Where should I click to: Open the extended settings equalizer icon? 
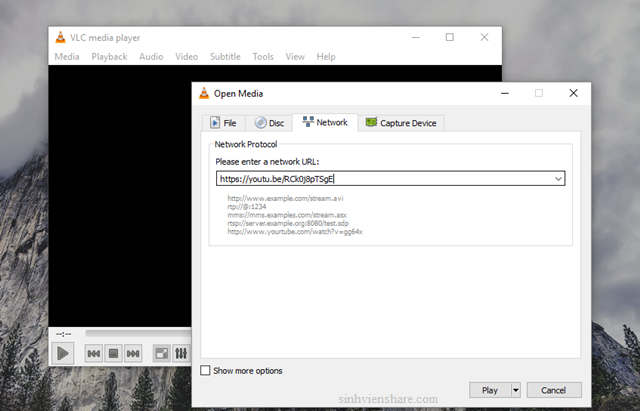(181, 353)
